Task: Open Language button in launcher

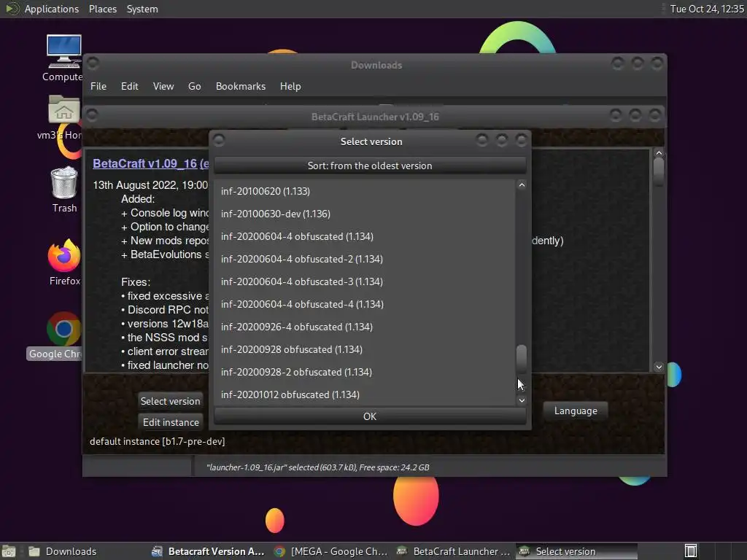Action: click(576, 411)
